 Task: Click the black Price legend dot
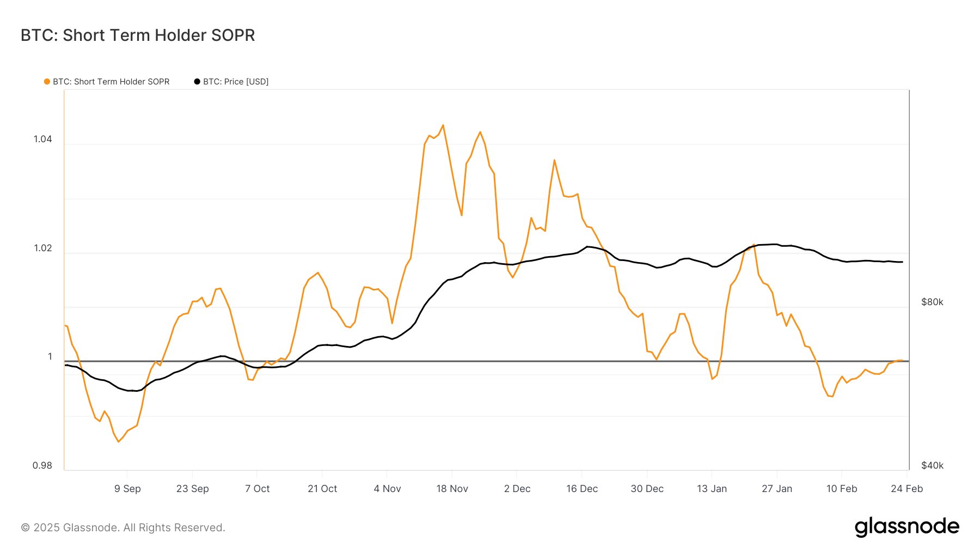click(x=197, y=82)
